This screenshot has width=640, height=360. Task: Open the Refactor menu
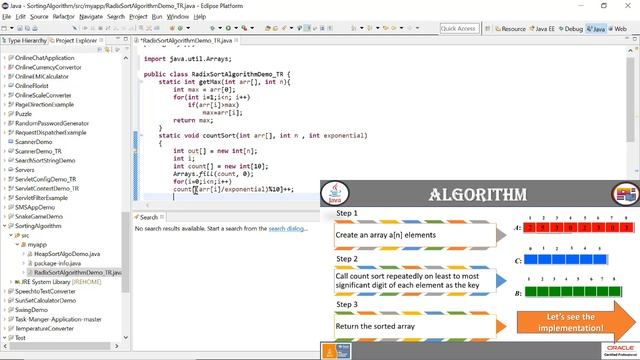64,17
